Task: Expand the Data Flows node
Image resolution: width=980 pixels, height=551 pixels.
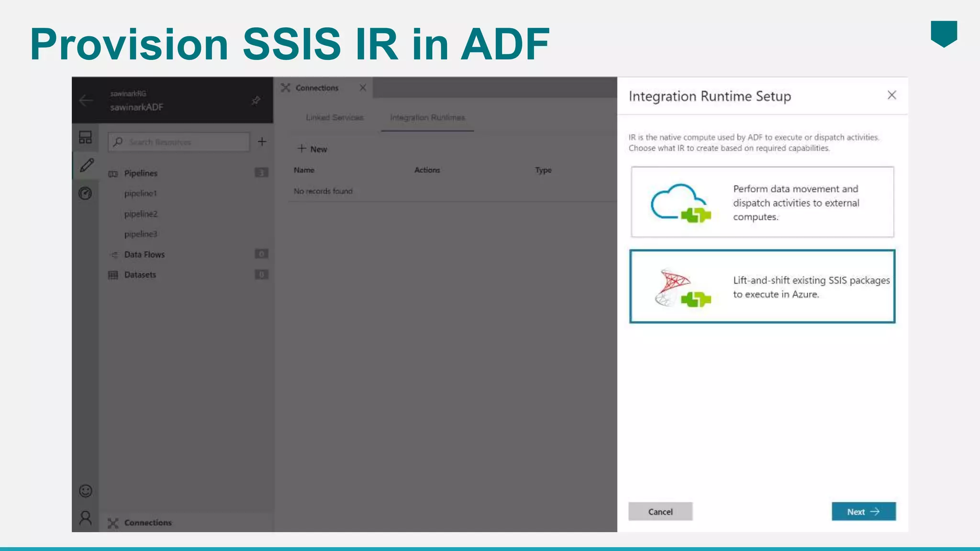Action: 144,254
